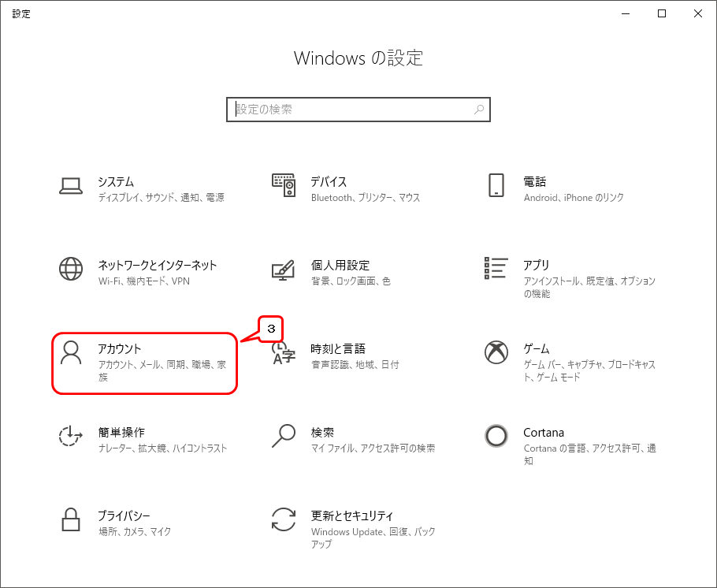This screenshot has height=588, width=717.
Task: Click the ゲーム Xbox icon
Action: 496,352
